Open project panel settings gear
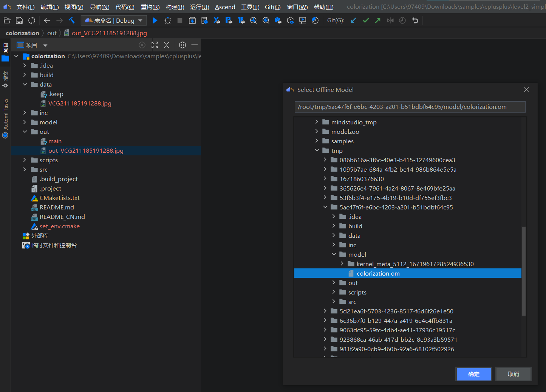 click(x=183, y=45)
